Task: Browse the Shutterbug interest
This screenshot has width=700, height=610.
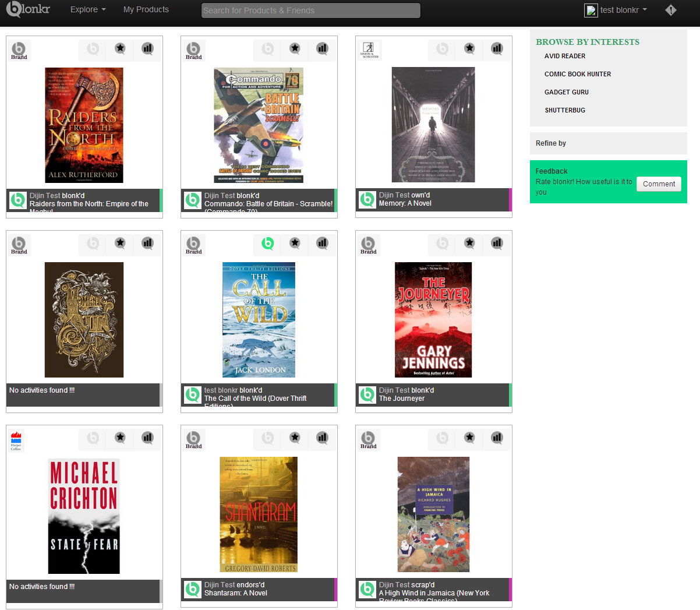Action: [565, 110]
